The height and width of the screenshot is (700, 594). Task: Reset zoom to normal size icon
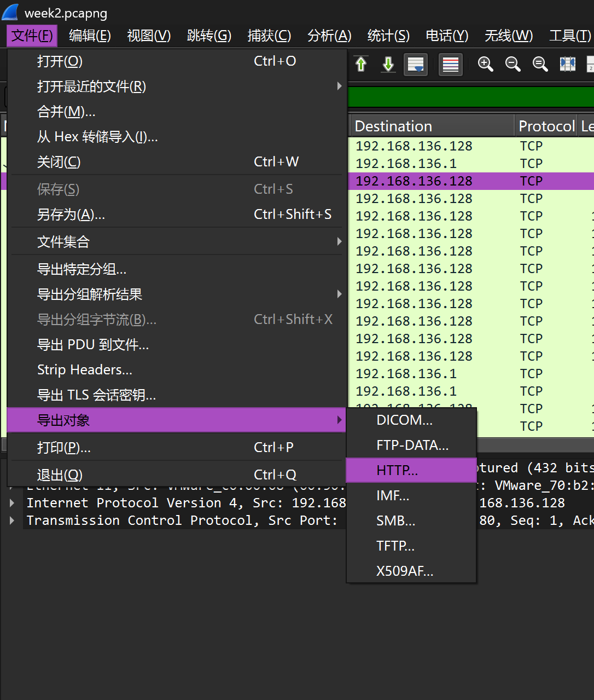pyautogui.click(x=540, y=65)
